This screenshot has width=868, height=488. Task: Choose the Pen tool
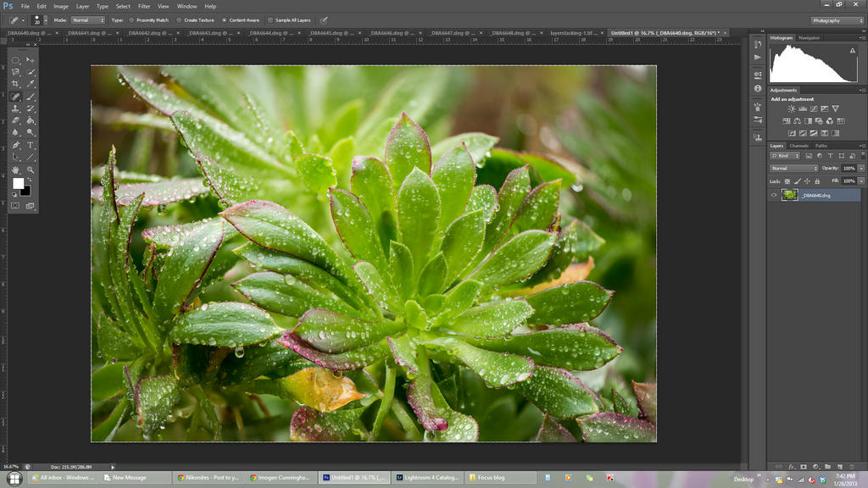point(15,145)
